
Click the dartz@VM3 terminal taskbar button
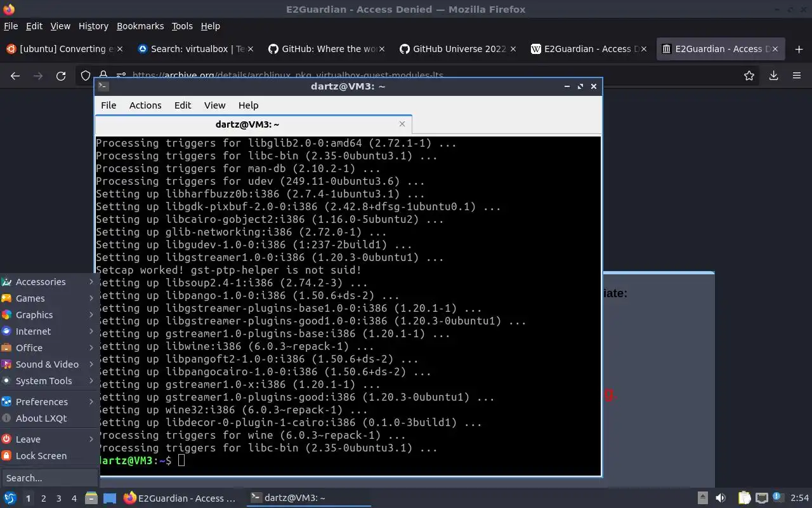coord(308,498)
